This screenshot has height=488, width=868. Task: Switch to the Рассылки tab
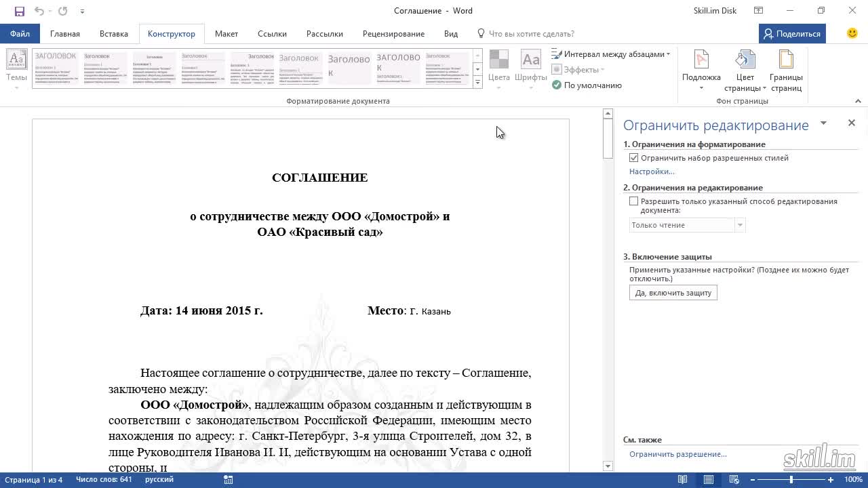[x=325, y=34]
